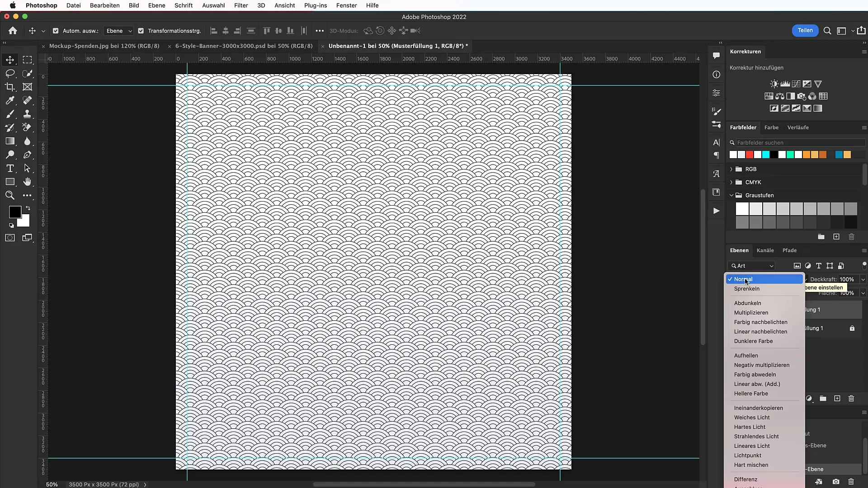Filter layers by pixel layers icon
Image resolution: width=868 pixels, height=488 pixels.
797,266
